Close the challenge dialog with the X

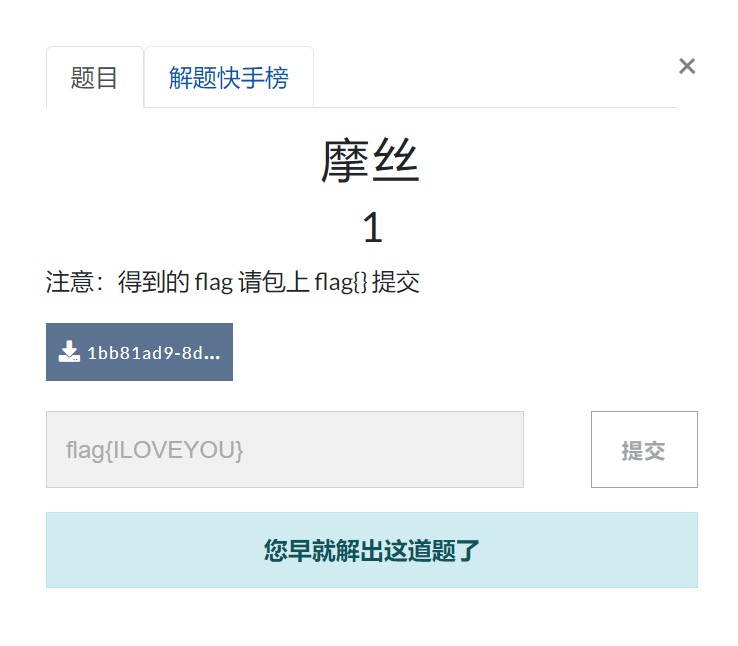point(687,66)
